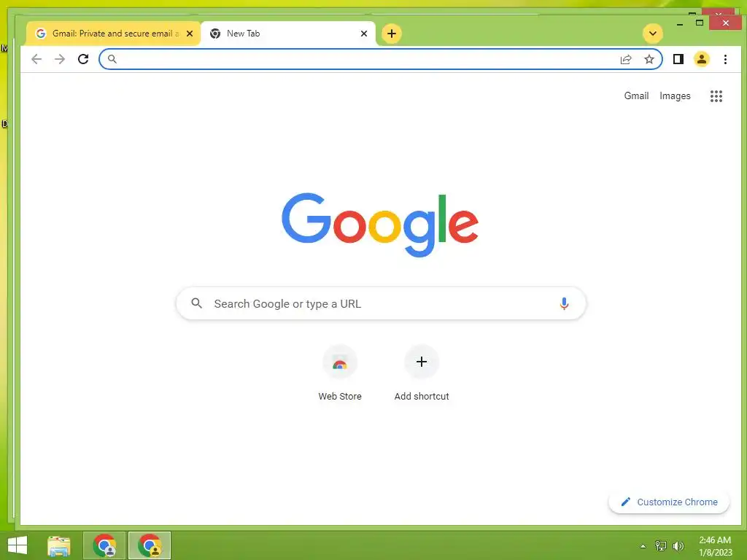Switch to the Gmail tab
747x560 pixels.
(113, 34)
